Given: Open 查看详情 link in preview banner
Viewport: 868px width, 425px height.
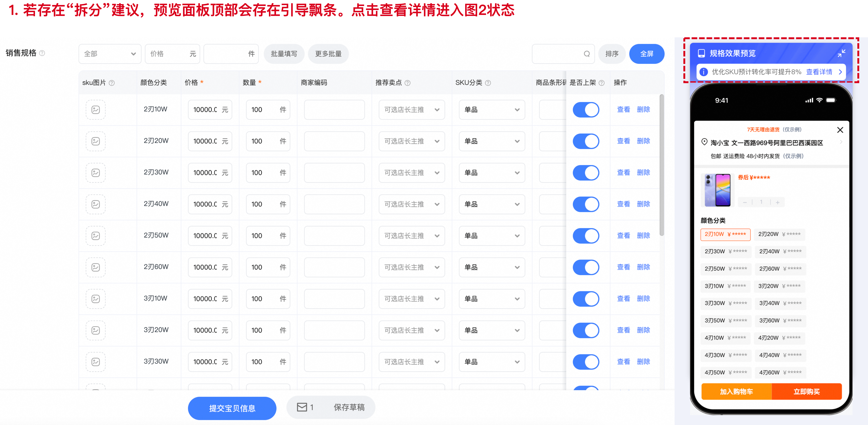Looking at the screenshot, I should tap(819, 72).
